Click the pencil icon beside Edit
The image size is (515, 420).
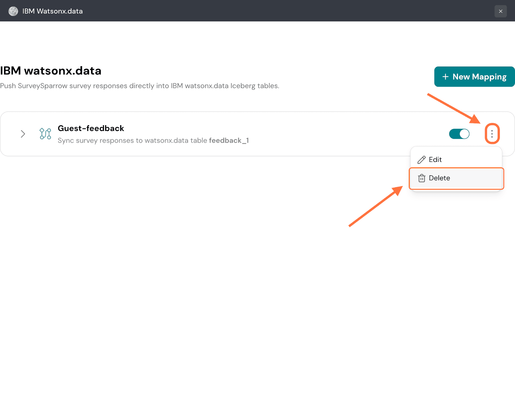click(x=421, y=160)
